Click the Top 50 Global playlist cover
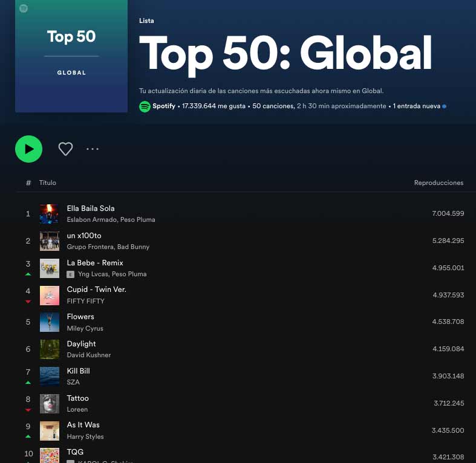The height and width of the screenshot is (463, 476). pos(71,56)
